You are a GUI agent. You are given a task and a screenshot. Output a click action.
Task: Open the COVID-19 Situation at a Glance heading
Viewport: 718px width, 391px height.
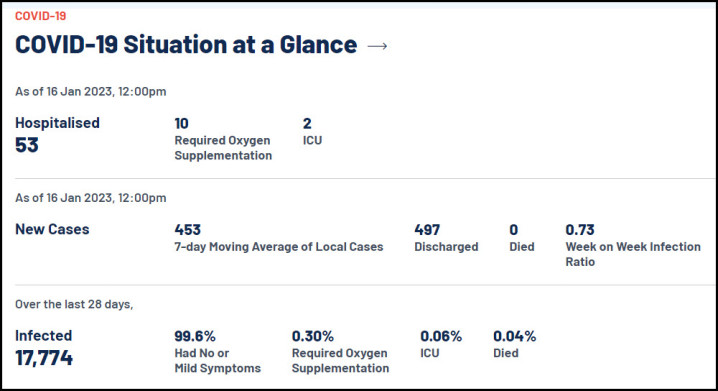click(186, 45)
